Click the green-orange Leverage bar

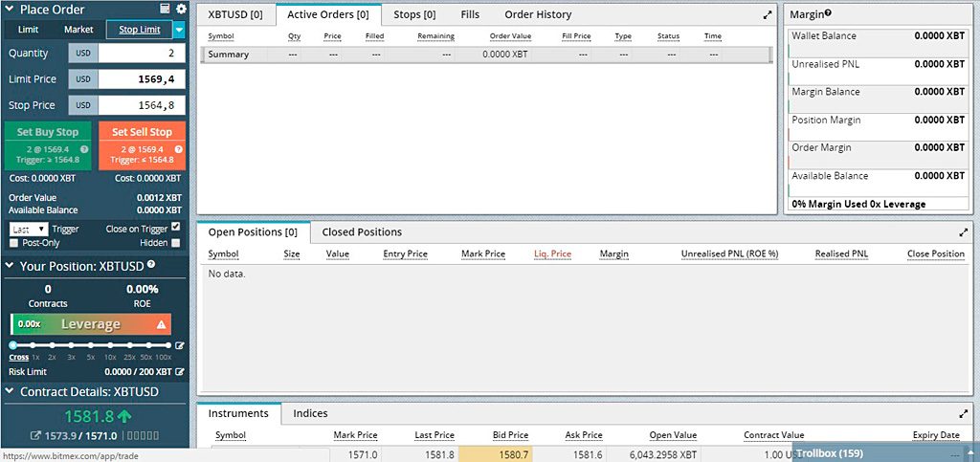tap(91, 324)
